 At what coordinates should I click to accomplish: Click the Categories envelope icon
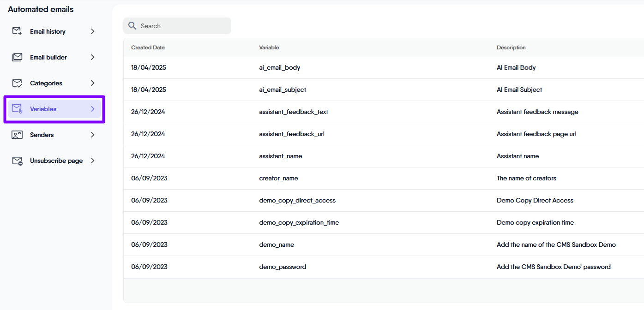point(17,83)
